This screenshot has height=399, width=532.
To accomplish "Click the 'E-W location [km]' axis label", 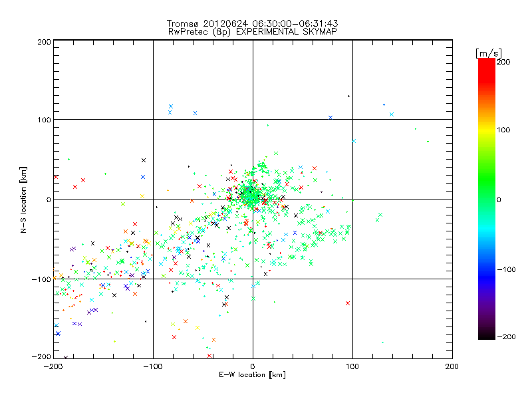I will pyautogui.click(x=252, y=375).
